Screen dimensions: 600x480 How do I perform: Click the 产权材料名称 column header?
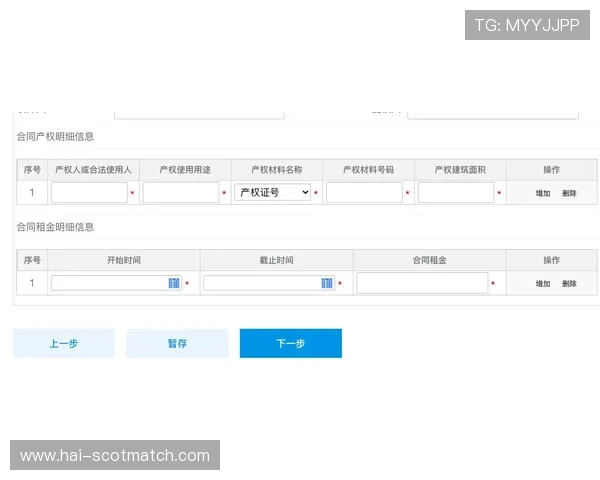pyautogui.click(x=277, y=170)
